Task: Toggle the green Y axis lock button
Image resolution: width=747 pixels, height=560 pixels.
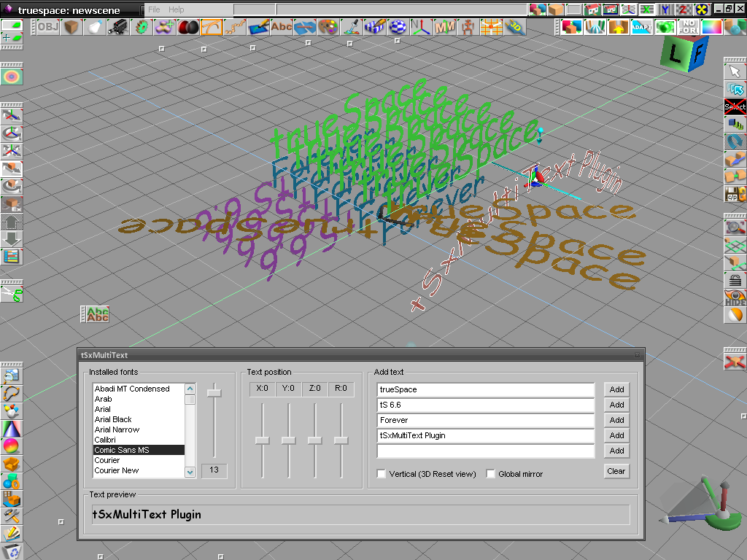Action: click(x=665, y=9)
